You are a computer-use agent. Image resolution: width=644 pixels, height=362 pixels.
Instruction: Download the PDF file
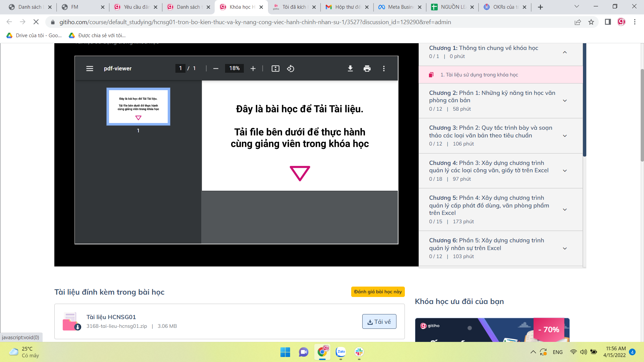tap(350, 68)
